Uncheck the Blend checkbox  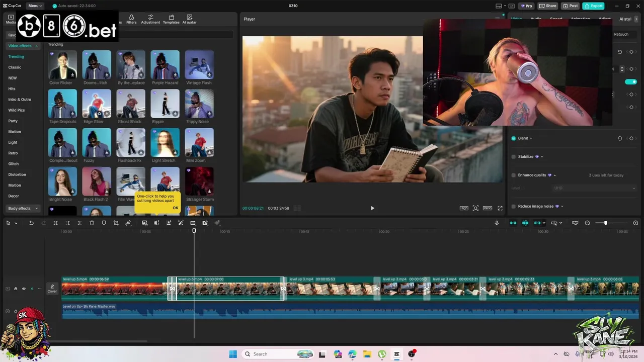point(513,138)
